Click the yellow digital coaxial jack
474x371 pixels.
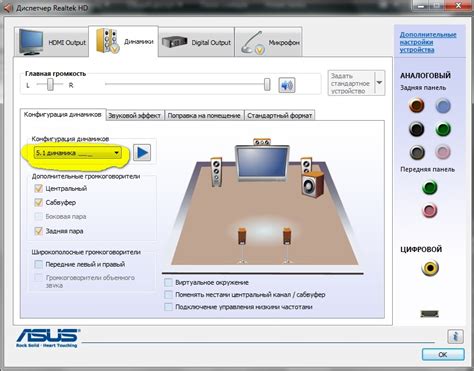[x=430, y=268]
